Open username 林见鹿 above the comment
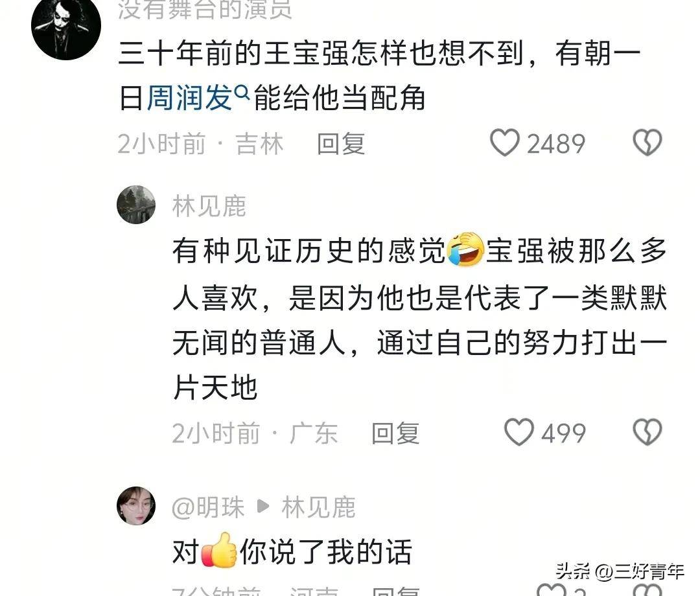The width and height of the screenshot is (700, 596). pos(209,206)
